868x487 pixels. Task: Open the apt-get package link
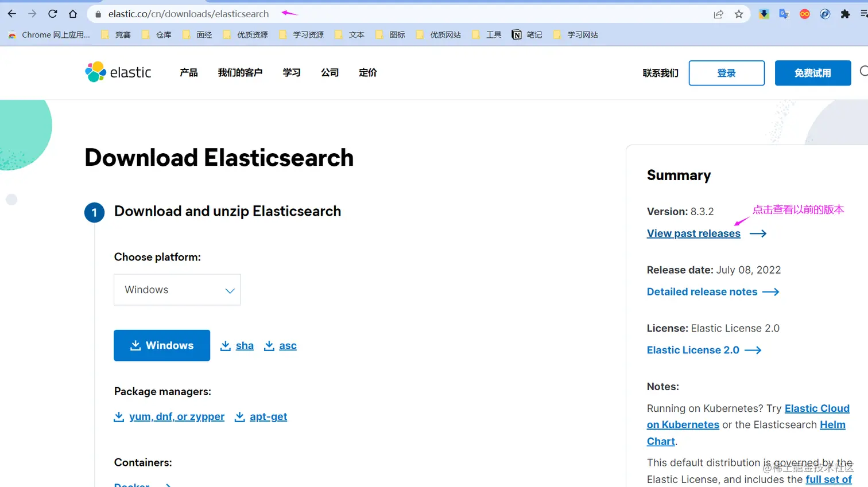point(261,417)
